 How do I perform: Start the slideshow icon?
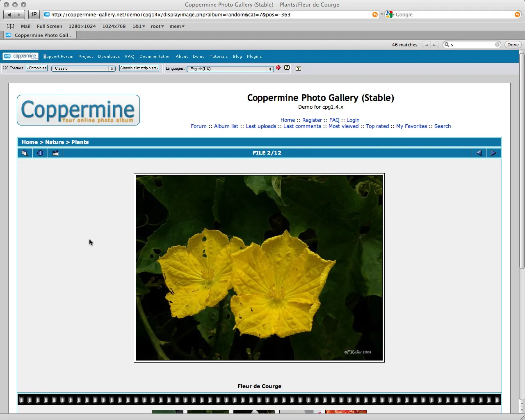coord(55,153)
